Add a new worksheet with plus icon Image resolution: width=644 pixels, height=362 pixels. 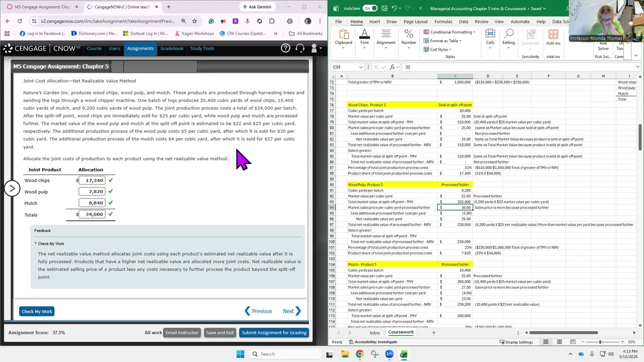pos(433,333)
